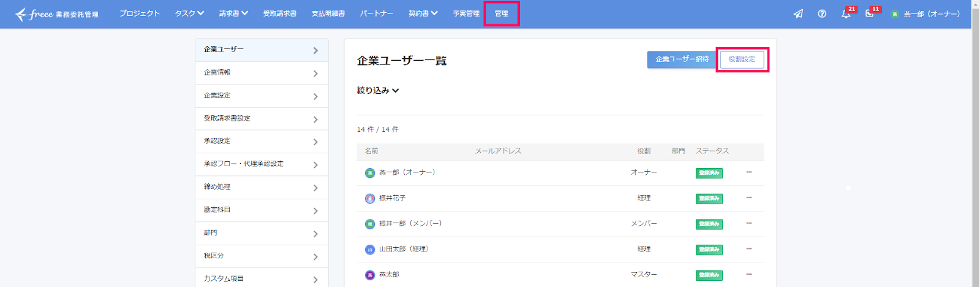
Task: Open the 税区分 sidebar item
Action: tap(262, 256)
